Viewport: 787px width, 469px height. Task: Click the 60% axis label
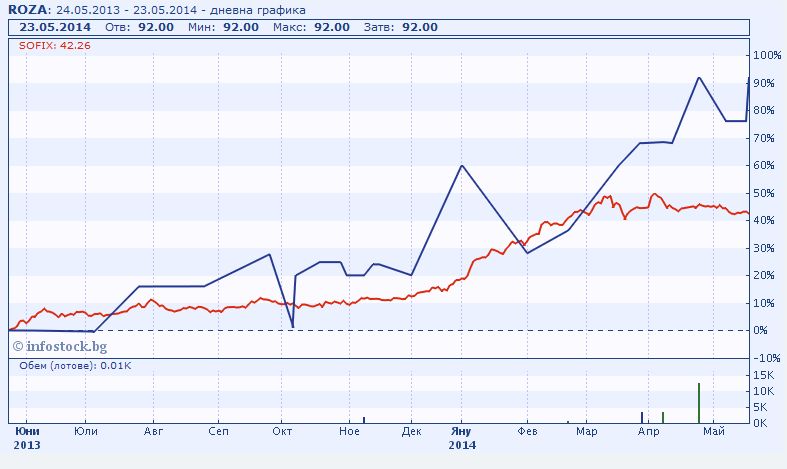(x=764, y=165)
